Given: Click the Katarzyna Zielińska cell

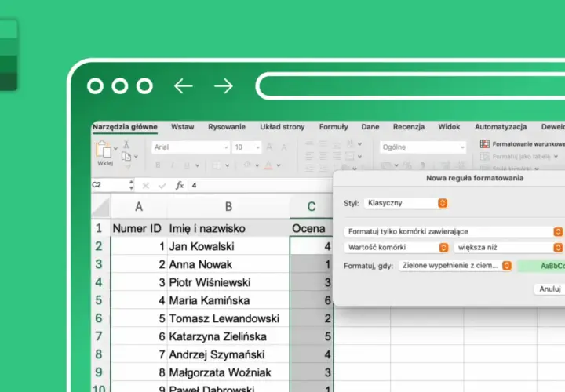Looking at the screenshot, I should (228, 336).
